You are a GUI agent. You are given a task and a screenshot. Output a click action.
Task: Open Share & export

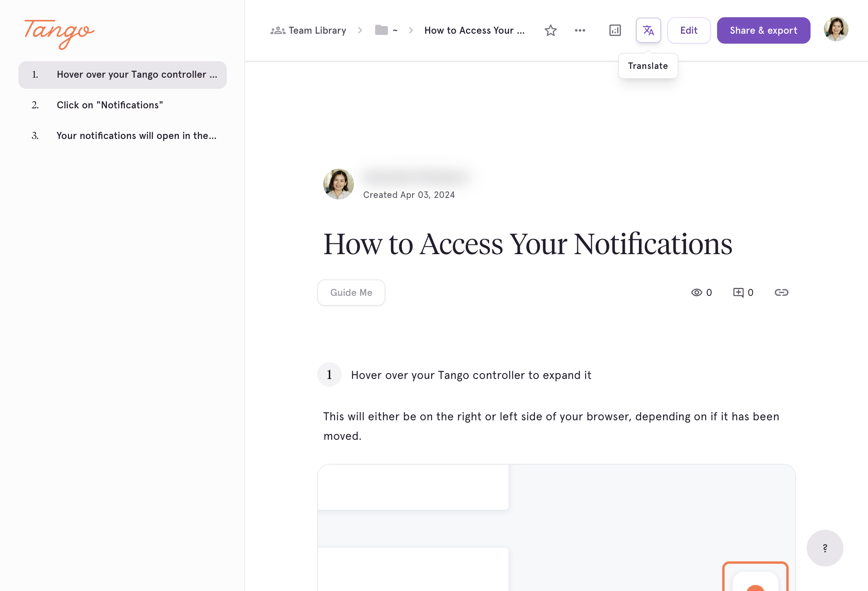pos(763,30)
